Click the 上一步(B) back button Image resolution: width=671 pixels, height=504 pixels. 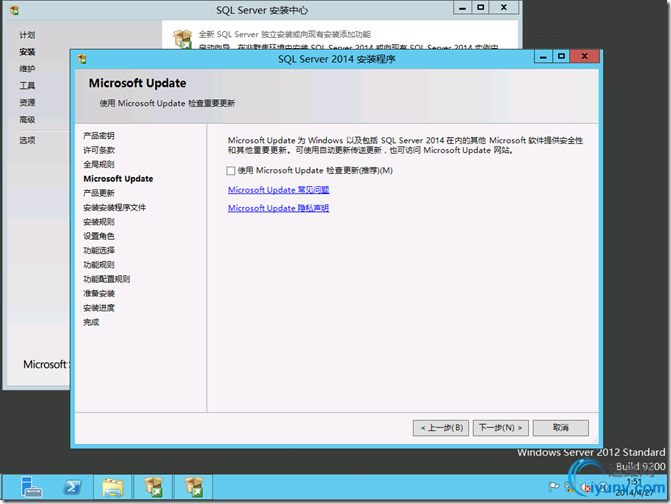441,427
